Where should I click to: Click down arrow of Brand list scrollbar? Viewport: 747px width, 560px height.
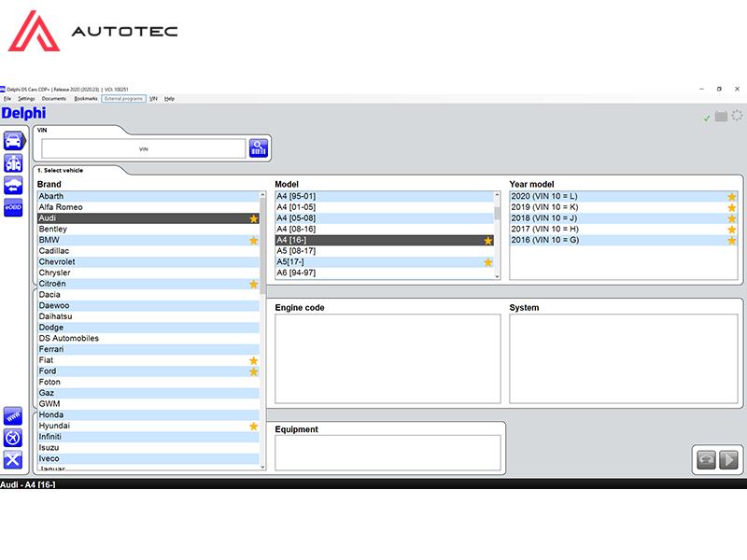click(262, 467)
